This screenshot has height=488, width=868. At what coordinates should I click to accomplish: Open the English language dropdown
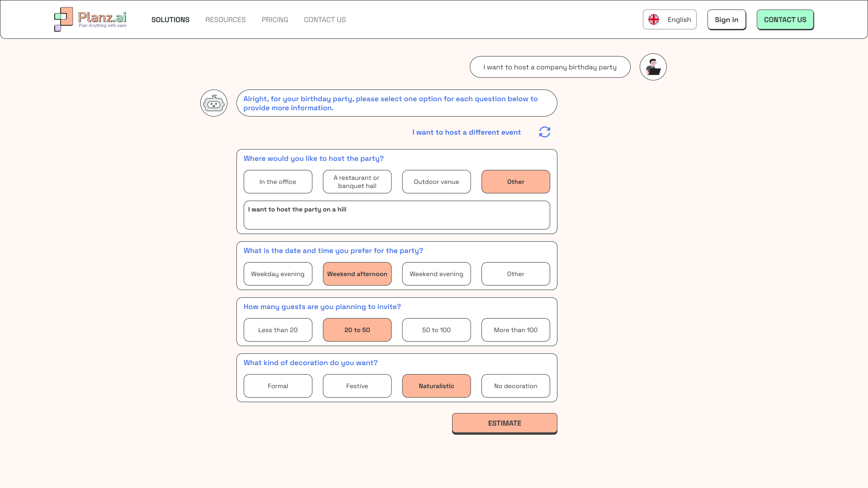[x=670, y=19]
